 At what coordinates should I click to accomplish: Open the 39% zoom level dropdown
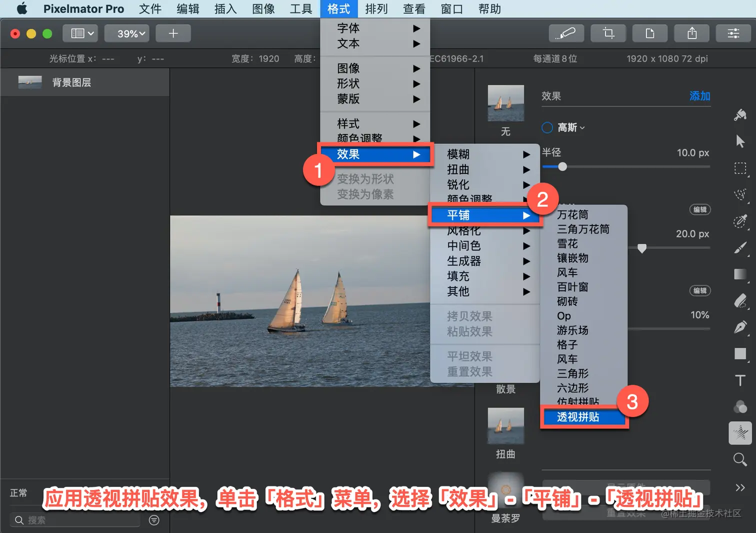point(131,33)
